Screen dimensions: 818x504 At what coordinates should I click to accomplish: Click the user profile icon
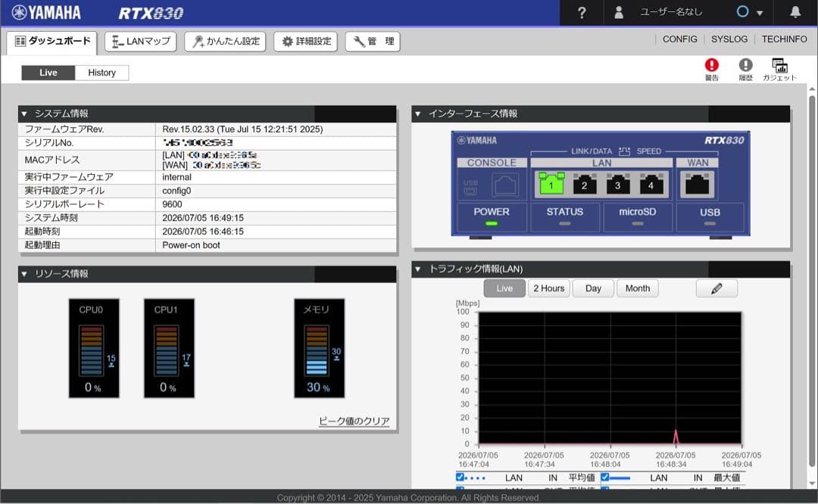pyautogui.click(x=619, y=13)
